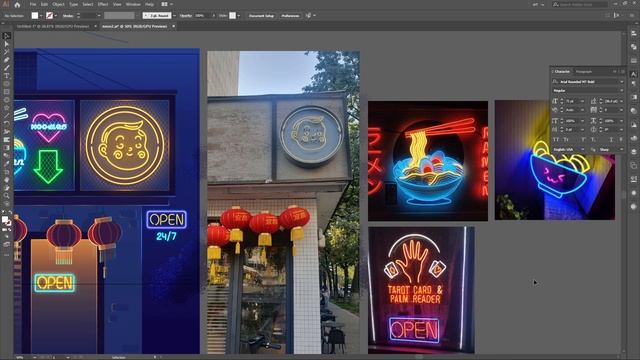Viewport: 640px width, 360px height.
Task: Click the Home icon in menu bar
Action: pos(17,4)
